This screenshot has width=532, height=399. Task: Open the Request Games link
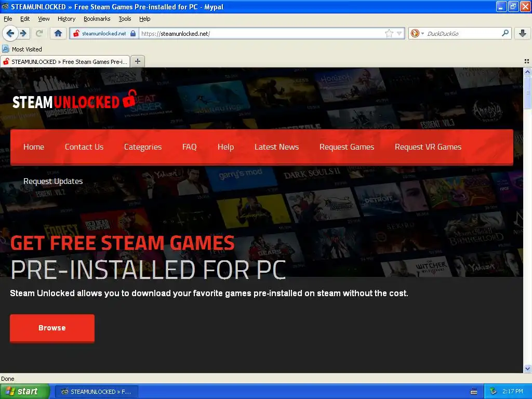coord(347,147)
